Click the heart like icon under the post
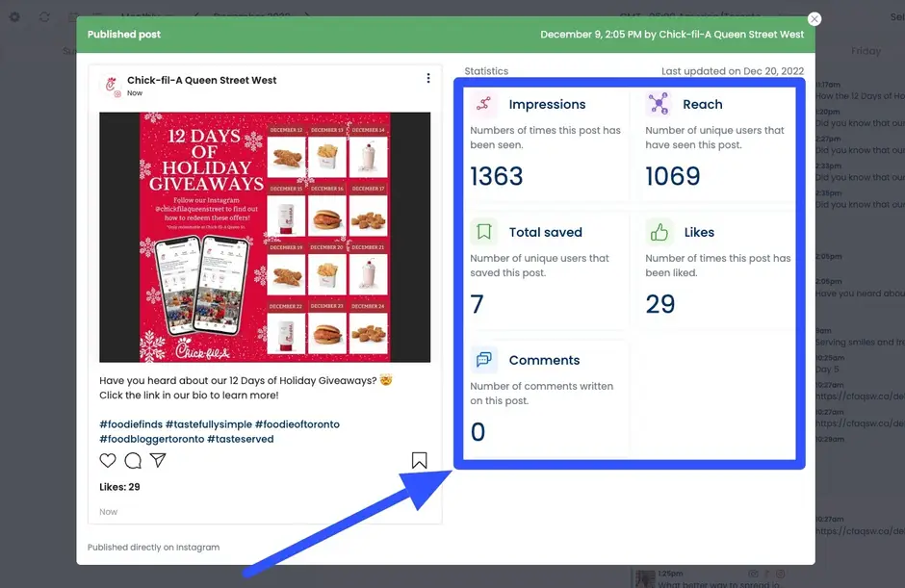 pos(108,460)
